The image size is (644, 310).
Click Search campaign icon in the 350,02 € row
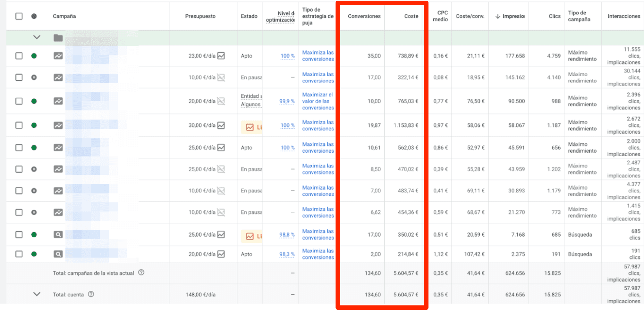pyautogui.click(x=58, y=235)
